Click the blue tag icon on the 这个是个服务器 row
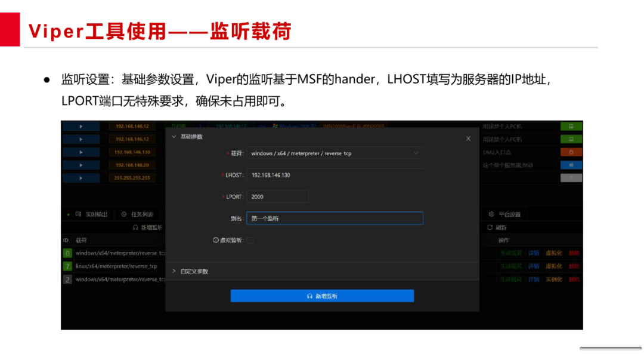644x363 pixels. [571, 165]
